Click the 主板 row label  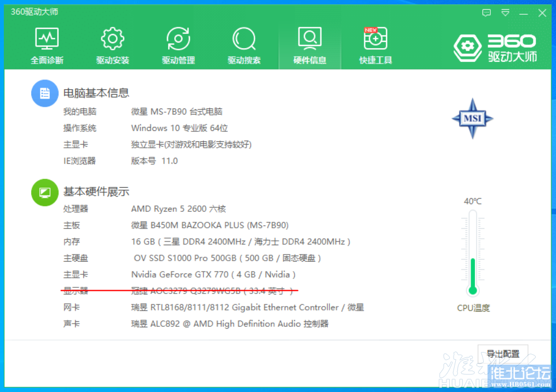[72, 226]
